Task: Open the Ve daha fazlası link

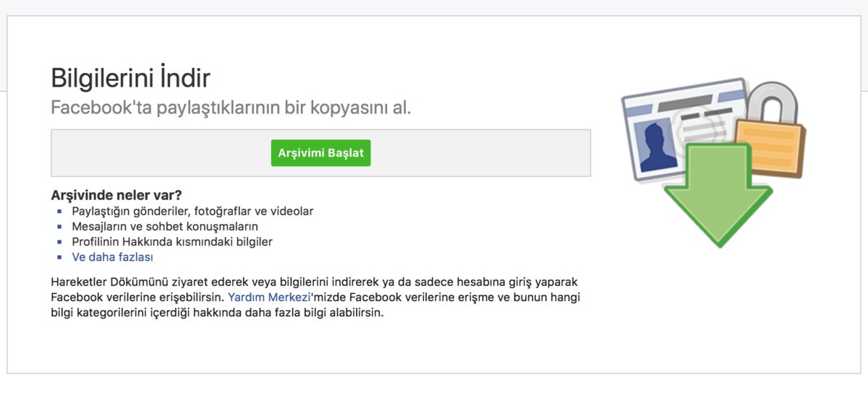Action: click(x=112, y=257)
